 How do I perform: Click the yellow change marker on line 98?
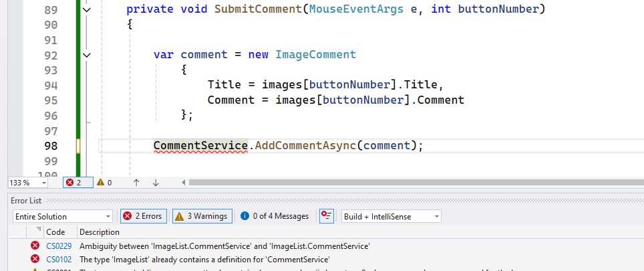point(78,146)
